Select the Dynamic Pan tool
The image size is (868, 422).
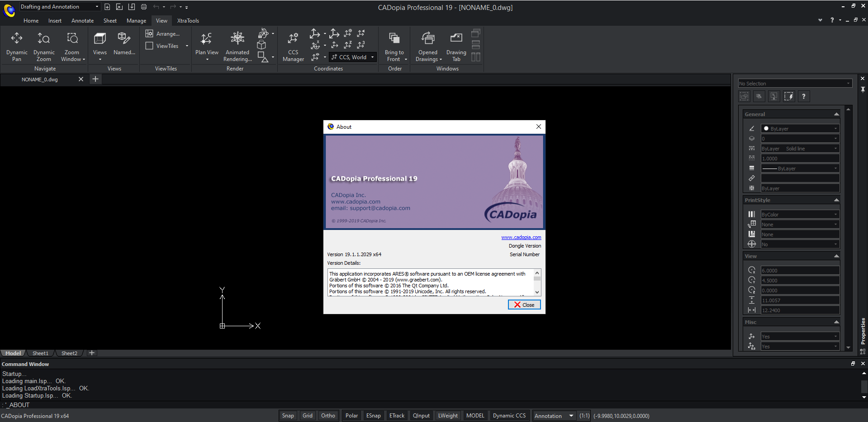point(16,45)
